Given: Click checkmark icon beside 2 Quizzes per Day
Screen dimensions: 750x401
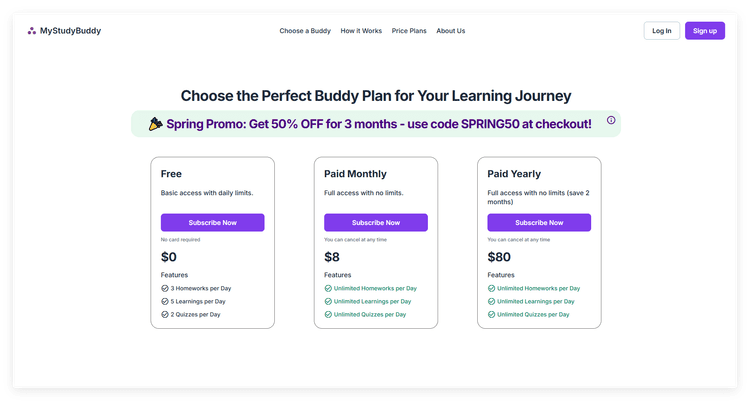Looking at the screenshot, I should tap(165, 314).
